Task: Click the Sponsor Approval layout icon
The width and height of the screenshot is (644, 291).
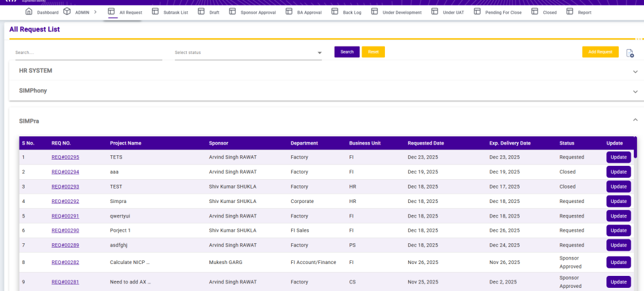Action: click(232, 12)
